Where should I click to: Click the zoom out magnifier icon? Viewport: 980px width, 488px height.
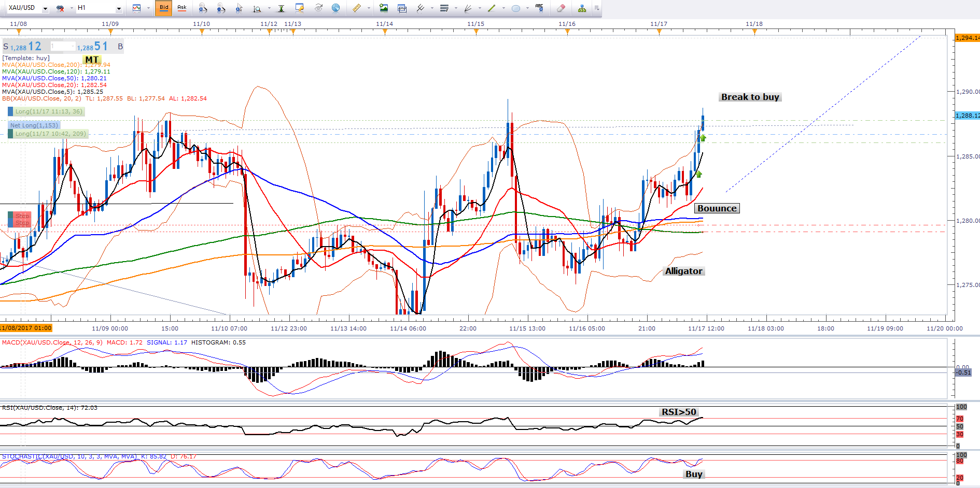point(221,8)
